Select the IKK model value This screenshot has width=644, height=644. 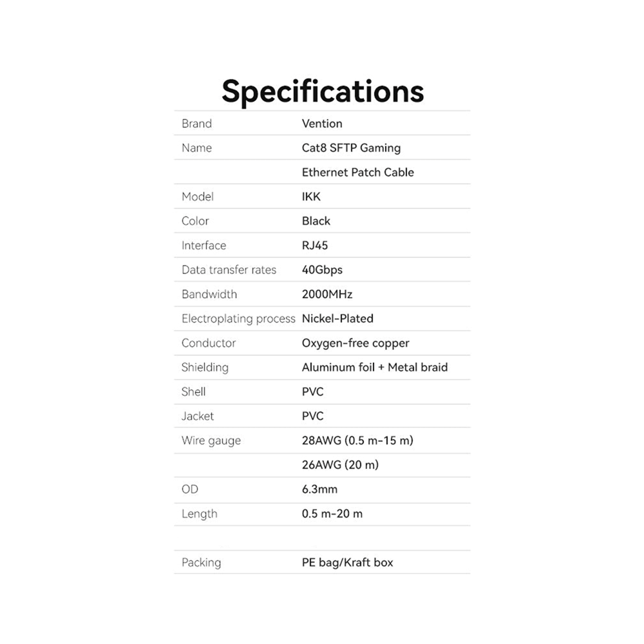click(x=311, y=197)
